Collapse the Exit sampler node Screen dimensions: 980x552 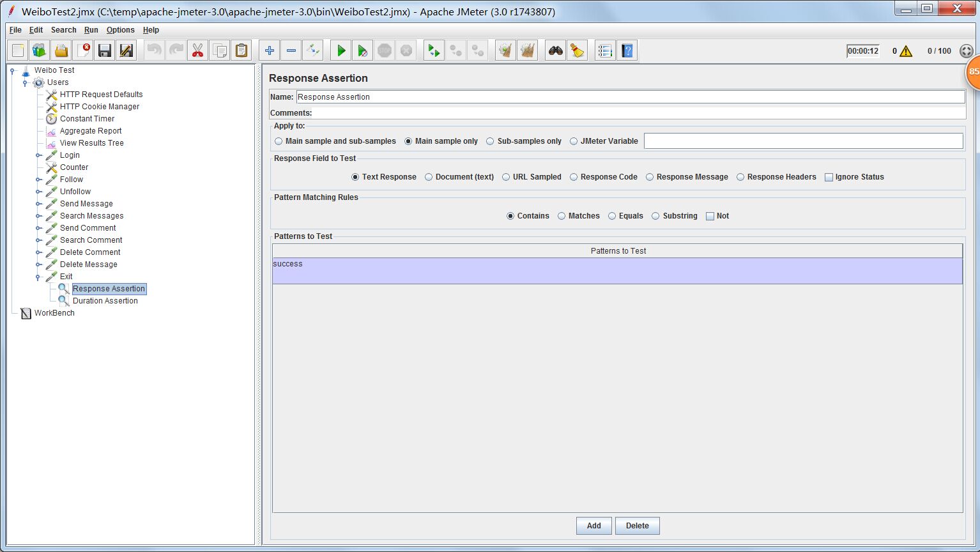[x=38, y=277]
